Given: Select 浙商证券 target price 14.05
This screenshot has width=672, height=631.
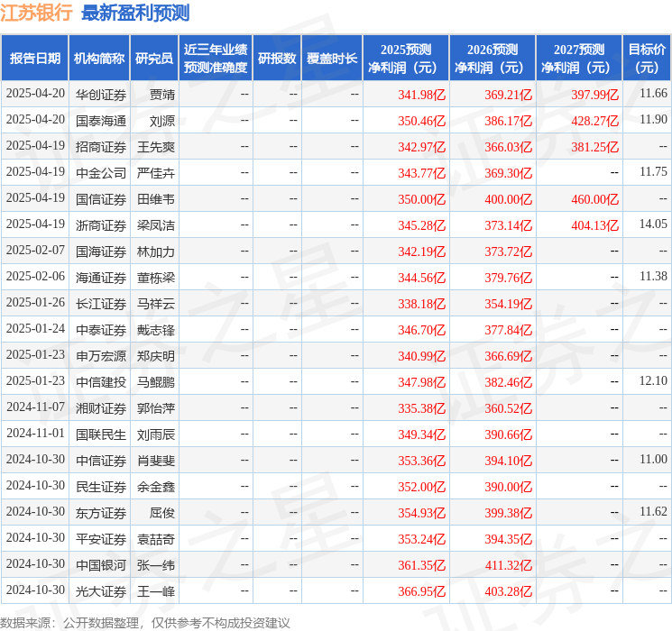Looking at the screenshot, I should coord(653,224).
